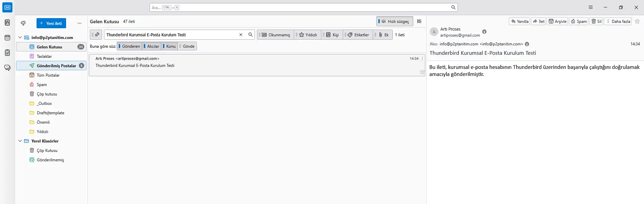Mark message as Spam in reader toolbar
Screen dimensions: 644x204
click(579, 21)
